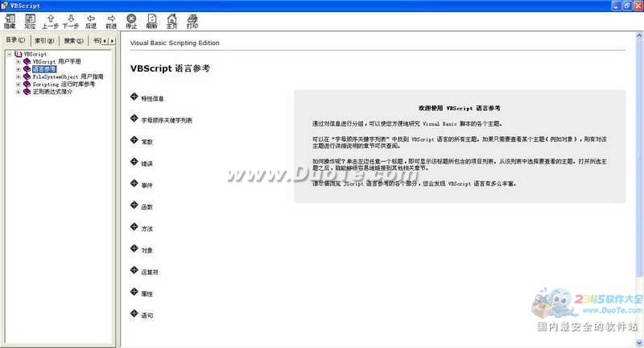Select the 正则表达式简介 tree label
This screenshot has height=348, width=644.
(52, 92)
